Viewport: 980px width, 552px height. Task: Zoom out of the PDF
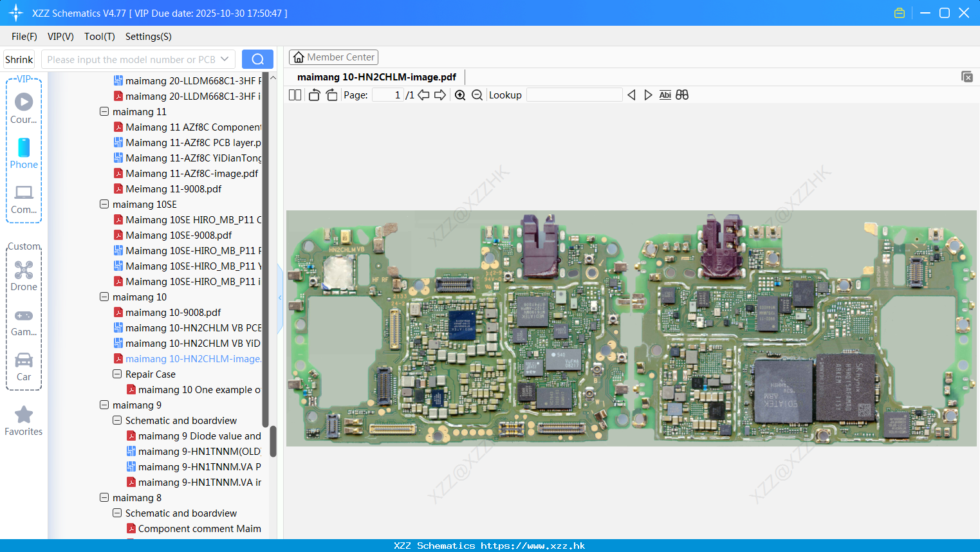477,95
